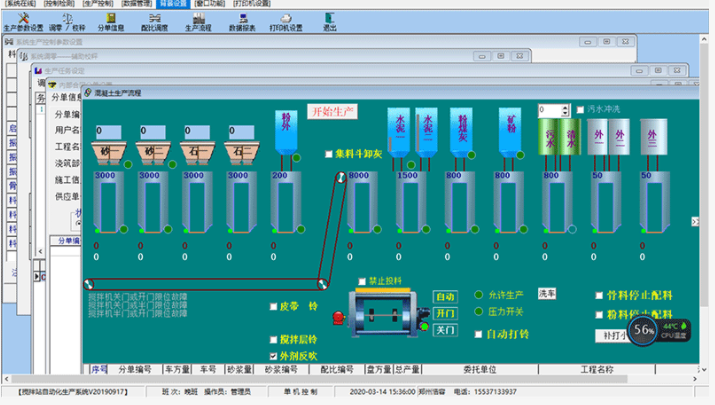Click the 自动 mixer button

pos(445,297)
